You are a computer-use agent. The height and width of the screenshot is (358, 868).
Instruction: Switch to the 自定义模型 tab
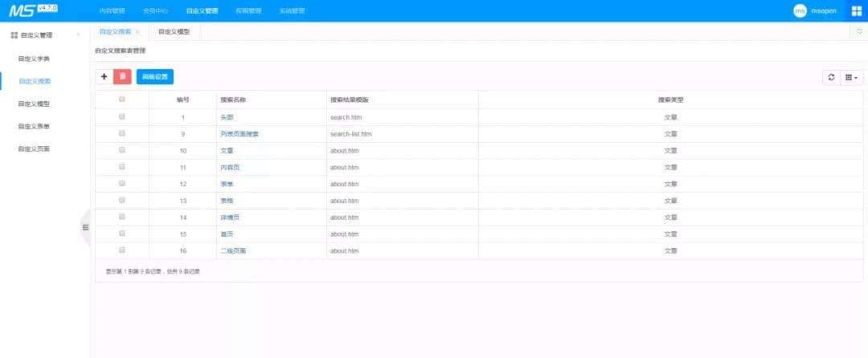click(x=173, y=31)
